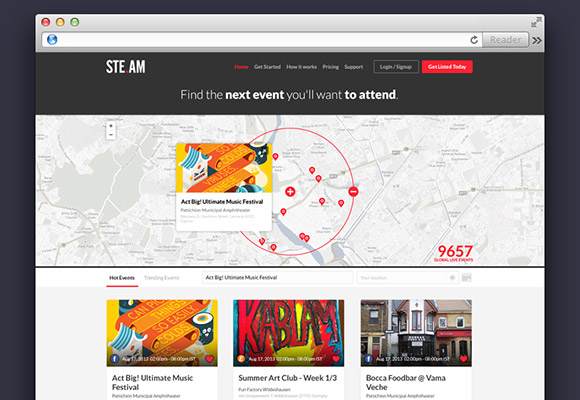Switch to the Trending Events tab
This screenshot has width=580, height=400.
point(161,278)
